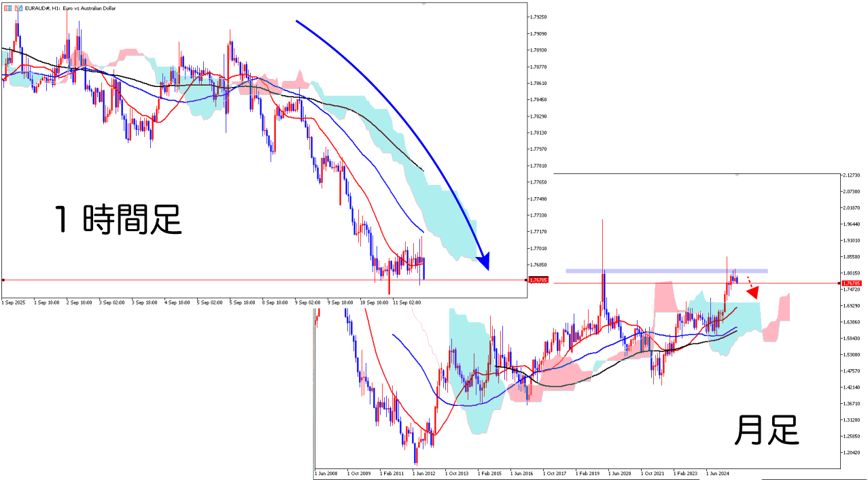Image resolution: width=868 pixels, height=480 pixels.
Task: Click the 11 Sep 02:00 time axis label
Action: click(x=406, y=301)
